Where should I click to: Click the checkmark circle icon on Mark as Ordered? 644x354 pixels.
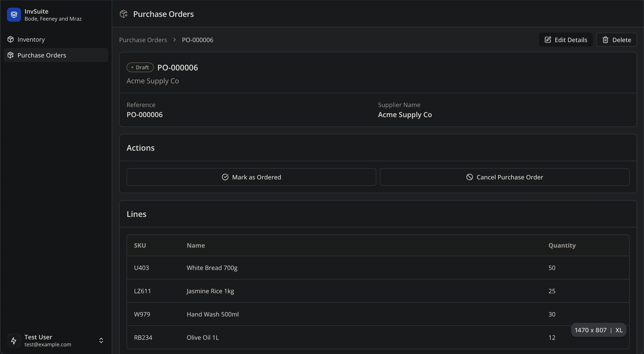coord(225,177)
